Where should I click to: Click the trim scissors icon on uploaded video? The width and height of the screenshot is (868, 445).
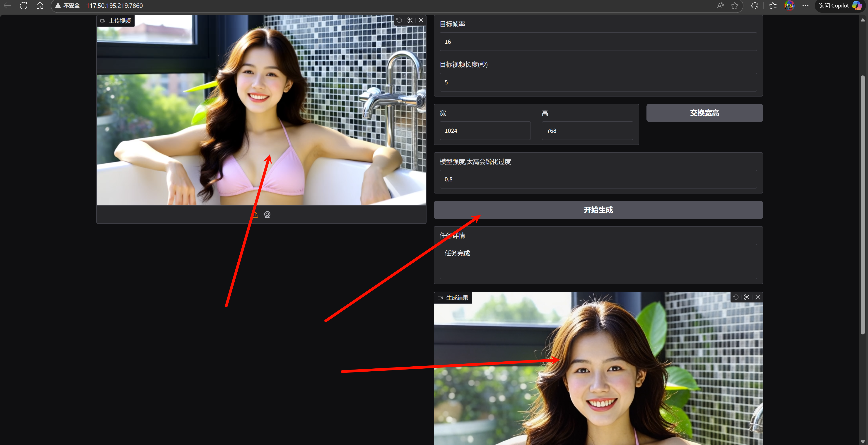(x=410, y=20)
